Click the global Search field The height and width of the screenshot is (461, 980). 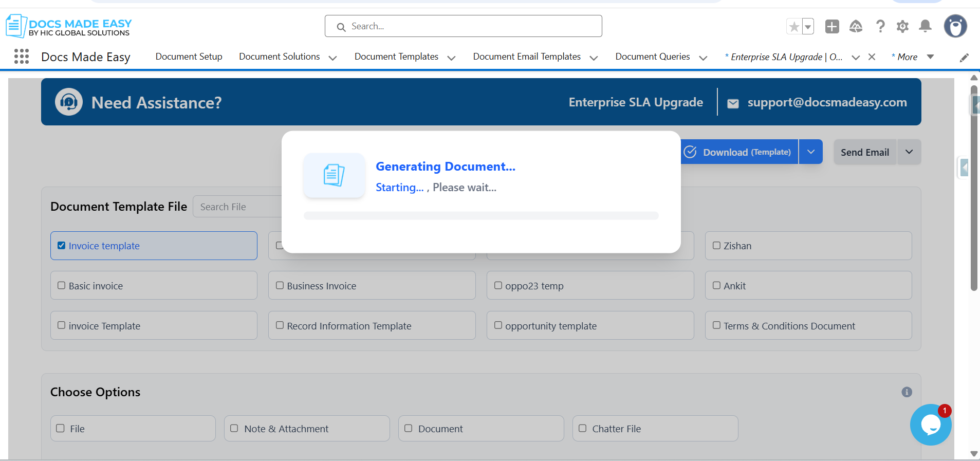tap(463, 26)
